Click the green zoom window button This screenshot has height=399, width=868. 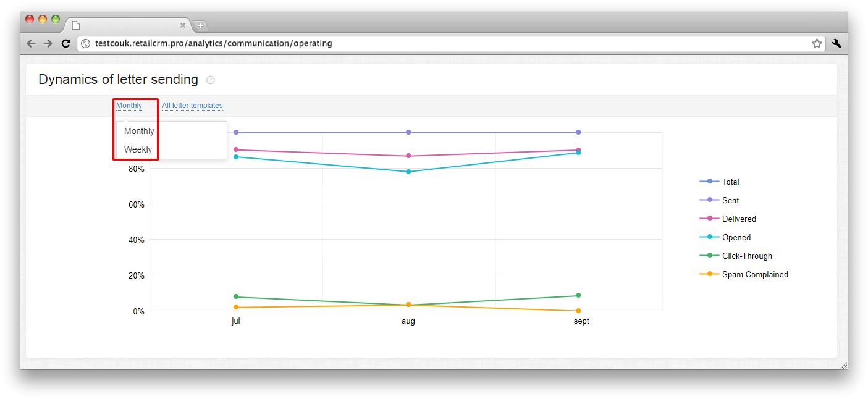click(56, 19)
